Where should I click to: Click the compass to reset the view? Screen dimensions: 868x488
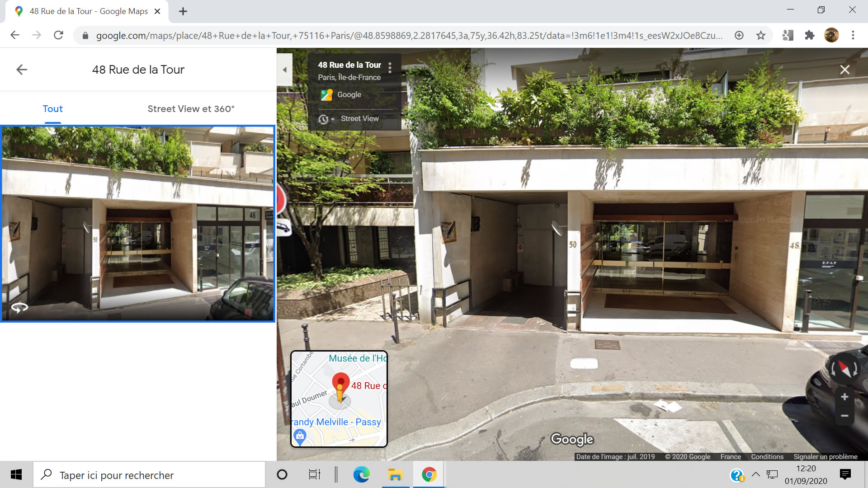coord(844,369)
